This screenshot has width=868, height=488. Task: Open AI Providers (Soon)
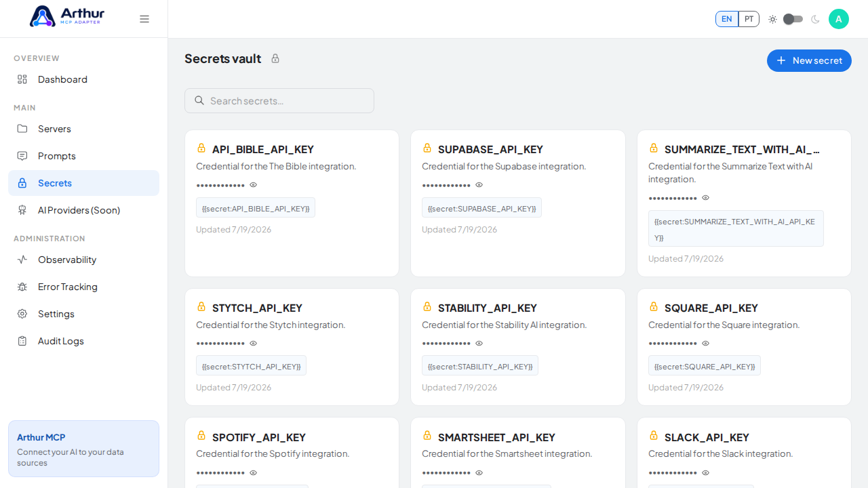coord(83,210)
